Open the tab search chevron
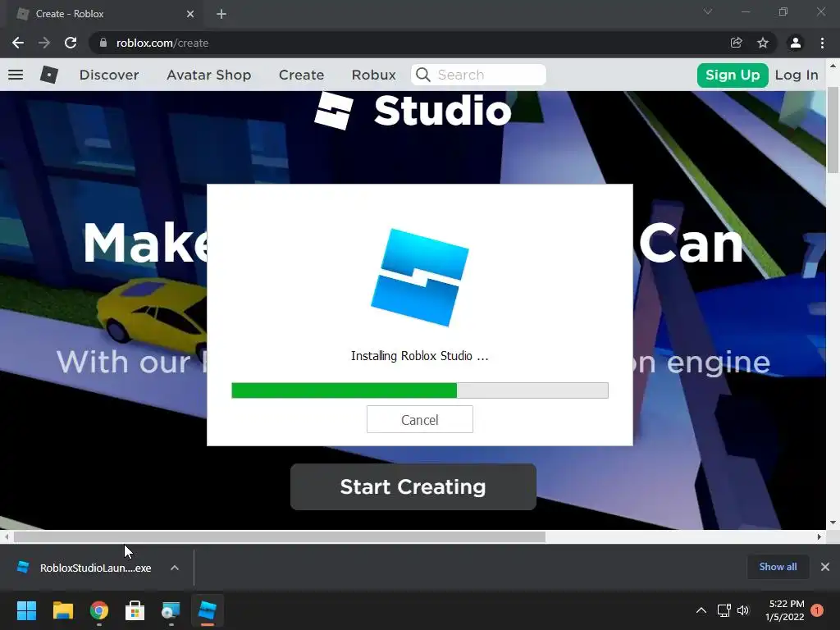840x630 pixels. (708, 11)
